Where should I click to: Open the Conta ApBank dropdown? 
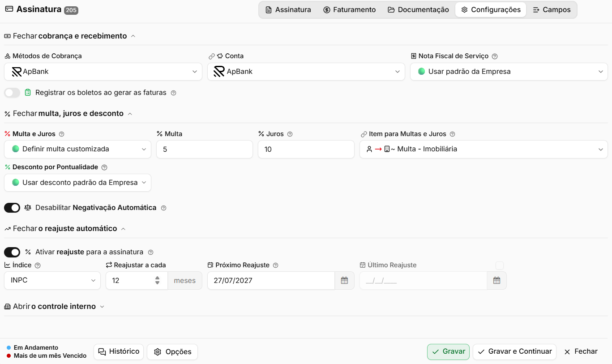306,72
